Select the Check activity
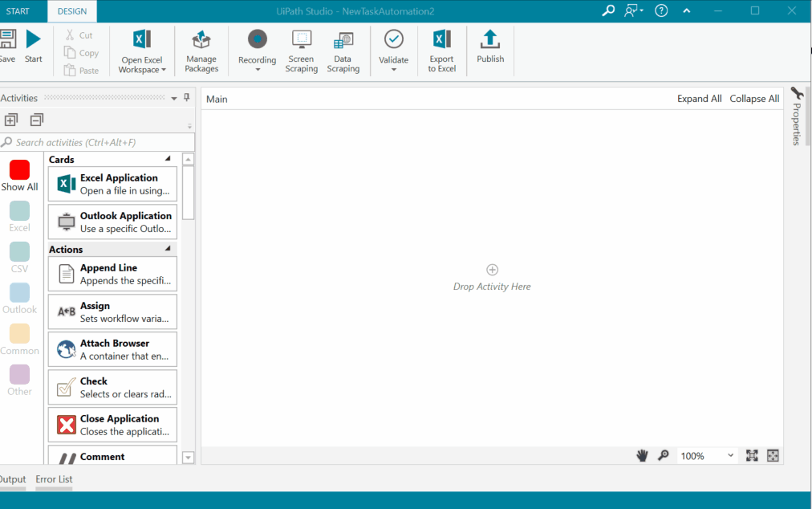812x509 pixels. click(x=112, y=387)
